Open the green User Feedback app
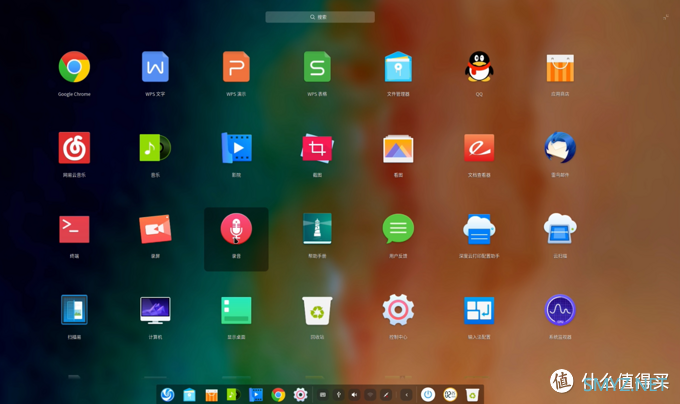680x404 pixels. coord(398,228)
